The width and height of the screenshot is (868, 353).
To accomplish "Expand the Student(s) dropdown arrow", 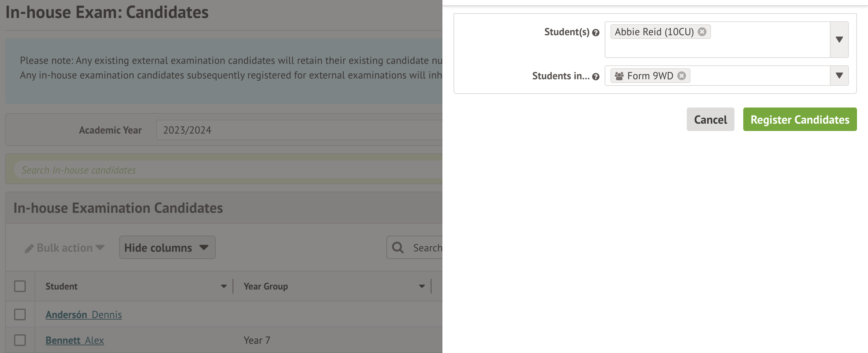I will tap(839, 40).
